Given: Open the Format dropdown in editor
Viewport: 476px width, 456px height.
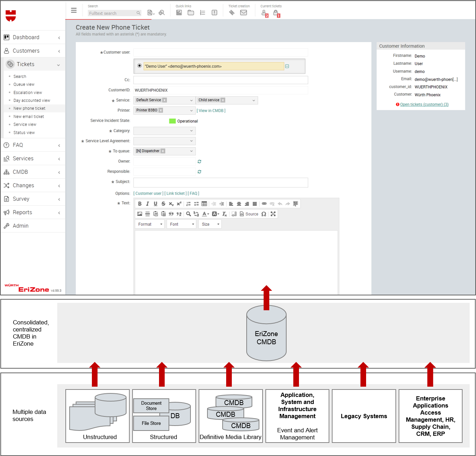Looking at the screenshot, I should [150, 224].
